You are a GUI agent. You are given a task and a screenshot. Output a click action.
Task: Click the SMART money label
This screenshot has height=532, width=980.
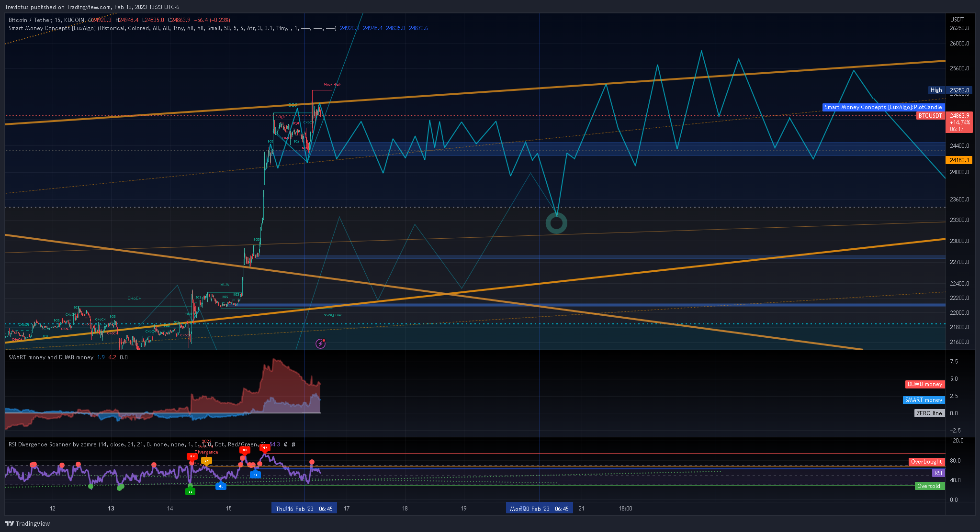pyautogui.click(x=924, y=400)
